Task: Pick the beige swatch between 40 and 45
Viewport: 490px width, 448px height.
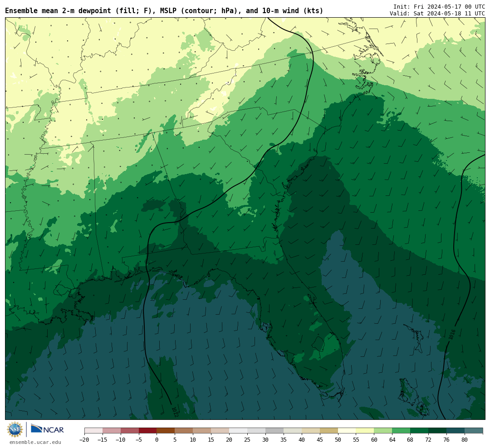Action: coord(311,431)
